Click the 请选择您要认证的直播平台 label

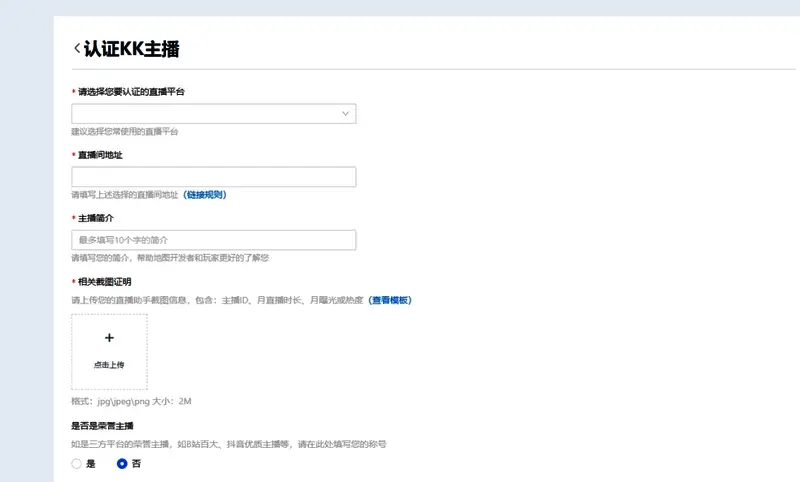(131, 92)
